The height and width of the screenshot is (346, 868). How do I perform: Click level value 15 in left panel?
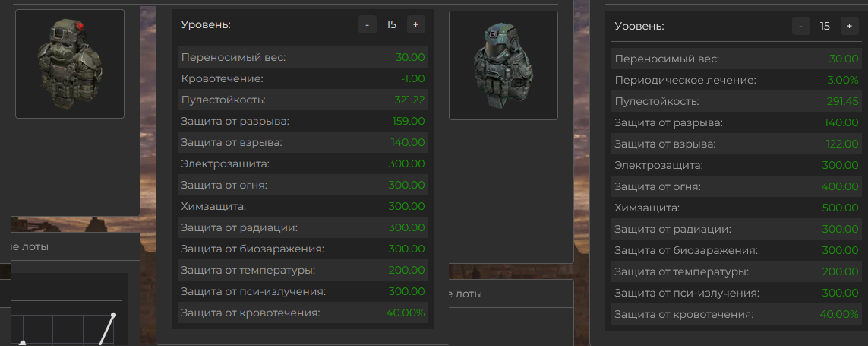click(391, 24)
